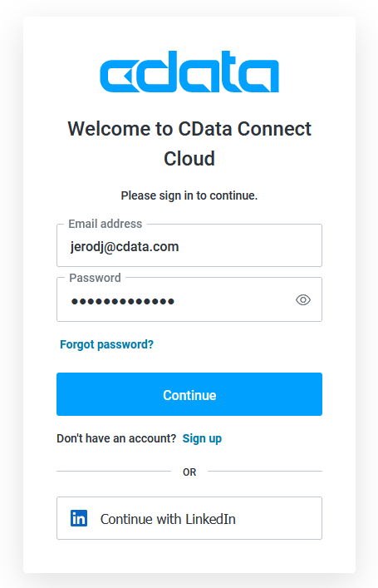Click the CData logo
The width and height of the screenshot is (378, 588).
(x=189, y=72)
